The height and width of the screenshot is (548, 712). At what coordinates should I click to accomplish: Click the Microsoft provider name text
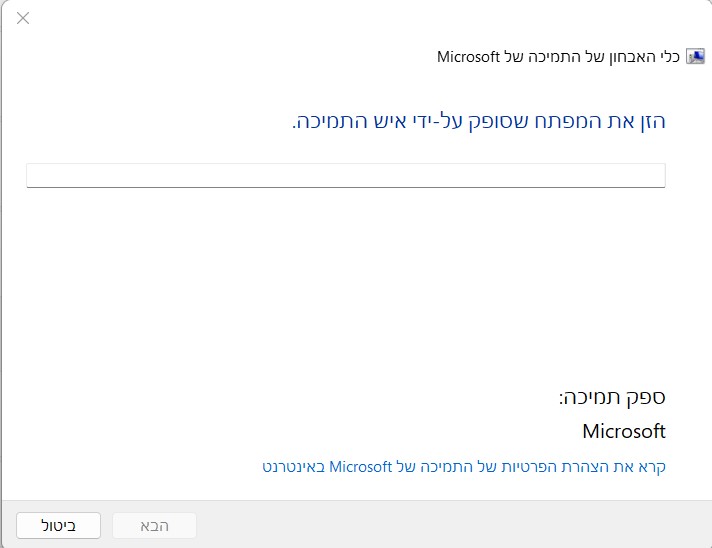623,431
